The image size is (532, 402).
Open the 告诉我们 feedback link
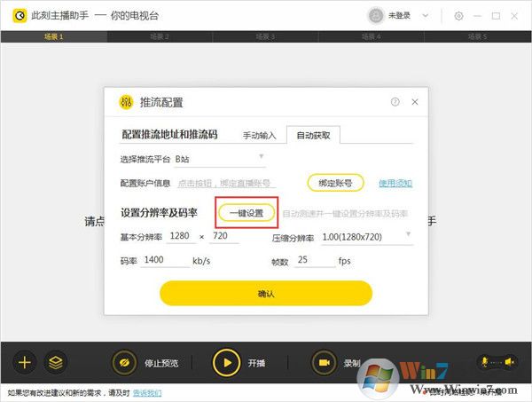pos(147,393)
